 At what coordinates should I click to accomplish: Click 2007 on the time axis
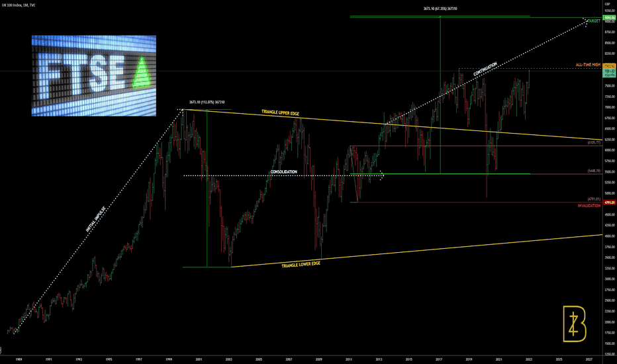[289, 359]
